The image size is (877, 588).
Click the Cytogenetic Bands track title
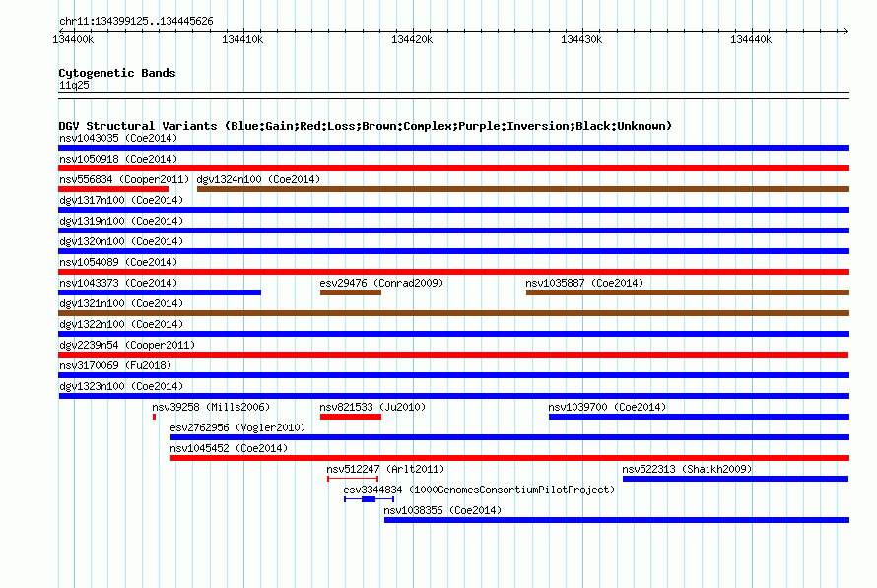(x=117, y=73)
